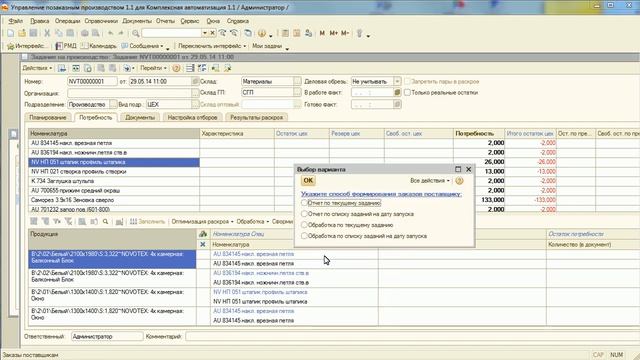The image size is (640, 360).
Task: Open the Действия dropdown menu
Action: pyautogui.click(x=37, y=68)
